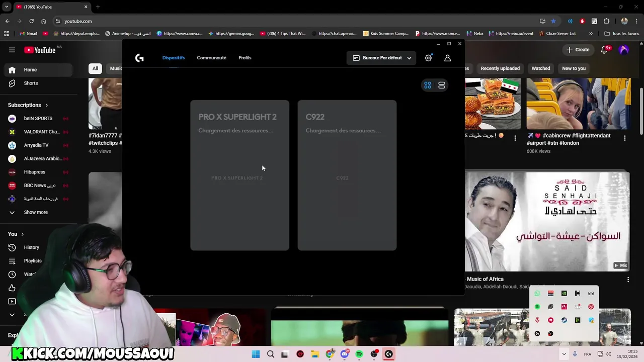Viewport: 644px width, 362px height.
Task: Open Windows Start menu
Action: (x=256, y=354)
